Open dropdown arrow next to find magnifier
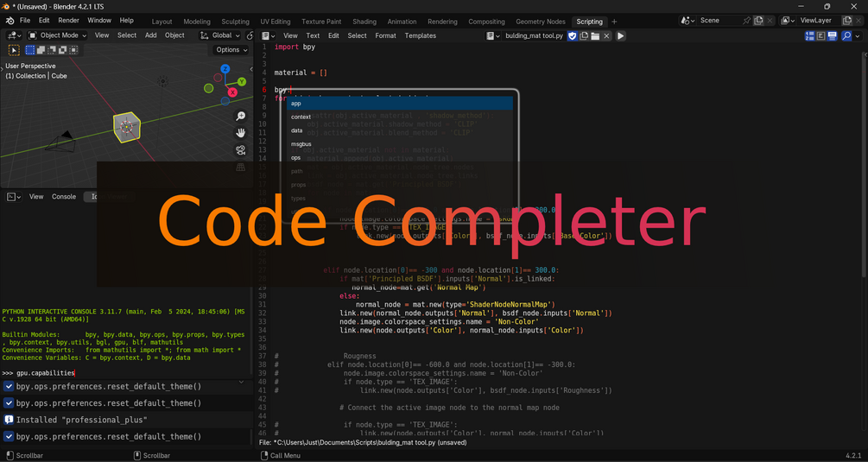Viewport: 868px width, 462px height. pyautogui.click(x=858, y=36)
